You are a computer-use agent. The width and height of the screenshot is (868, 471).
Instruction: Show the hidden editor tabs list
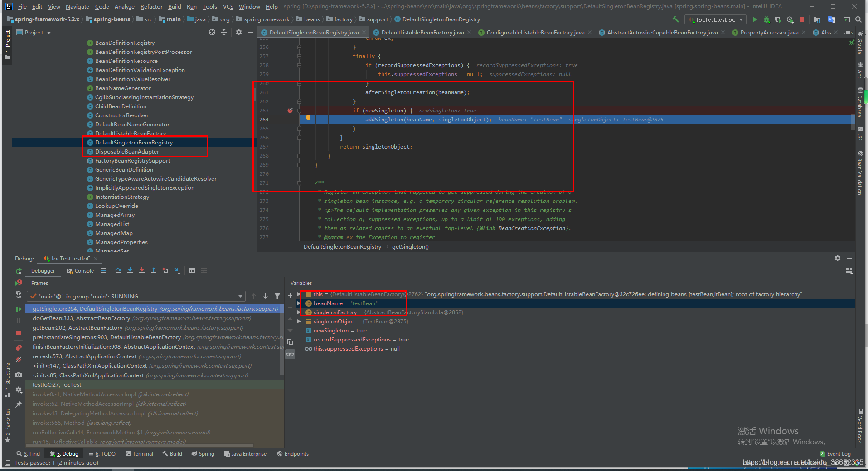click(x=848, y=33)
